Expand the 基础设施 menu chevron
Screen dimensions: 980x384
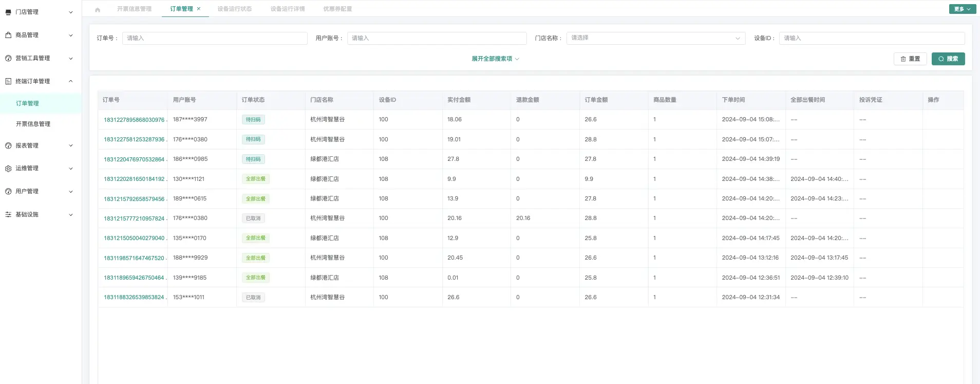71,215
